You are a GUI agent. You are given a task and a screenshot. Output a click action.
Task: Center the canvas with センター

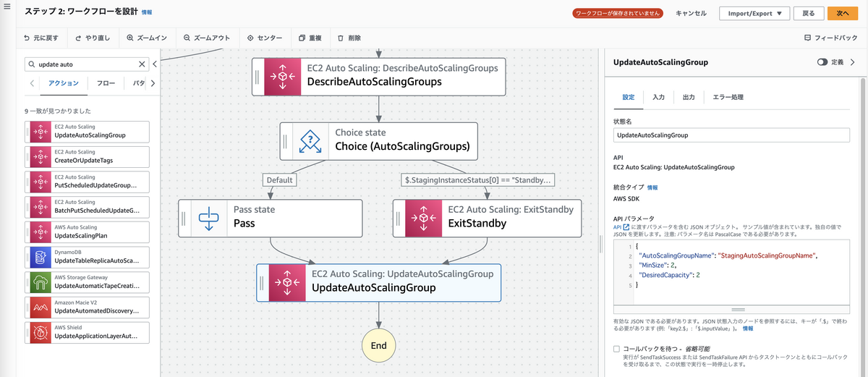coord(265,38)
